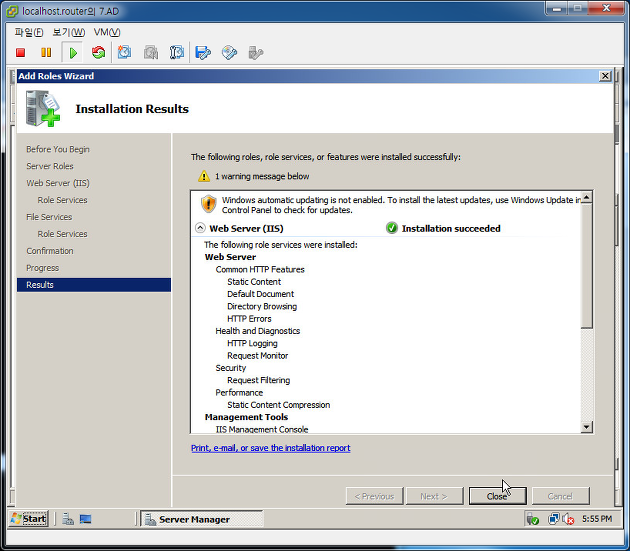Click Request Filtering list entry
This screenshot has width=630, height=551.
click(258, 380)
